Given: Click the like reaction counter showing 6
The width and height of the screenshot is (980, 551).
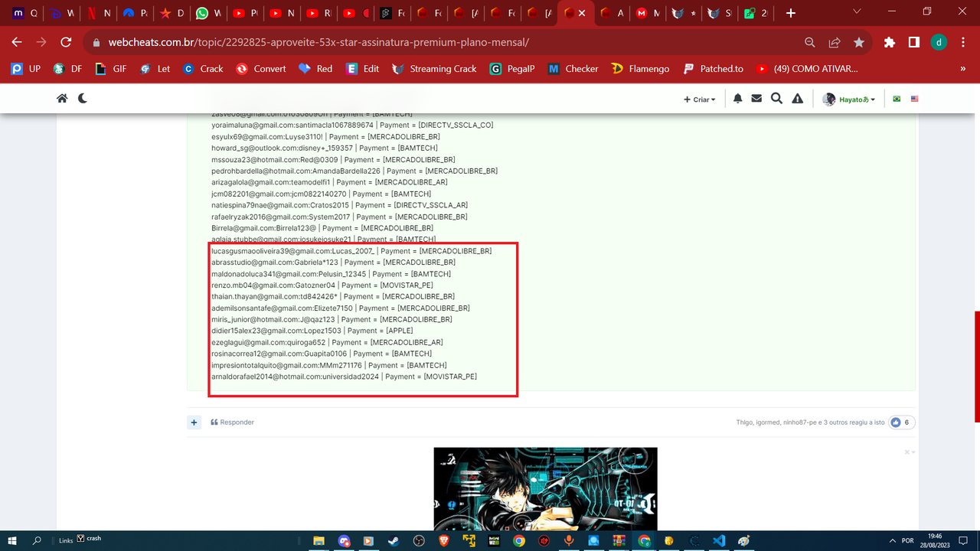Looking at the screenshot, I should click(x=901, y=422).
